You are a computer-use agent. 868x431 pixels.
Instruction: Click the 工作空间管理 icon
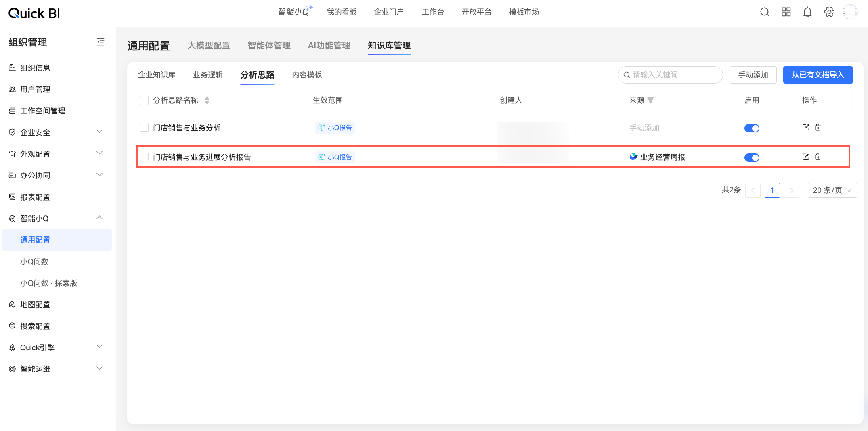point(13,111)
